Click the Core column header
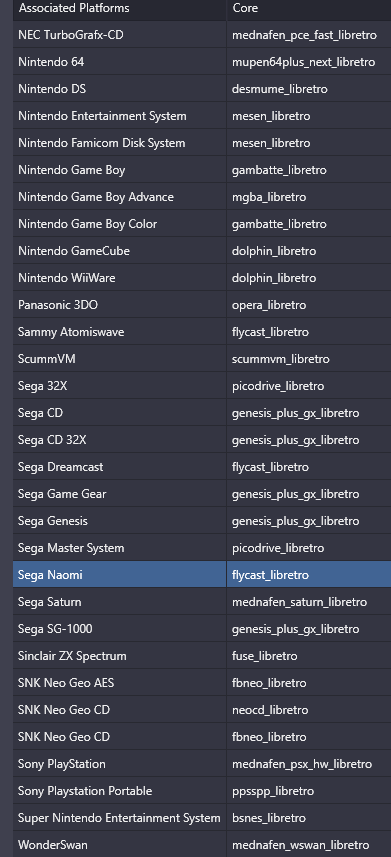 point(309,8)
